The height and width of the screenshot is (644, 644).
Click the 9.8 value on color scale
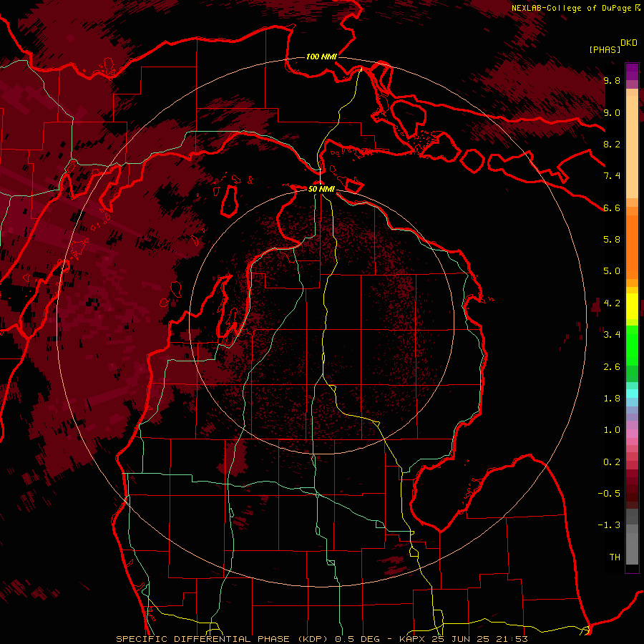point(612,80)
